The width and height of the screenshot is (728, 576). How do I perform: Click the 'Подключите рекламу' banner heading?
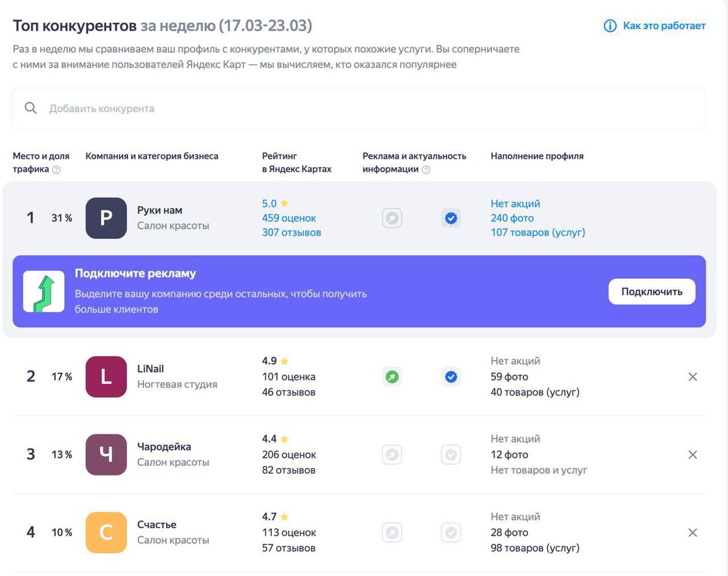coord(135,273)
